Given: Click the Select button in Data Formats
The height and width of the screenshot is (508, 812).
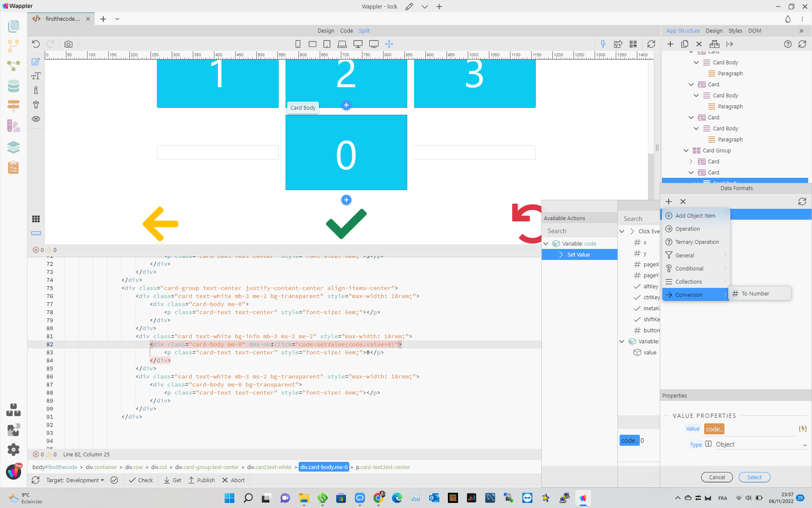Looking at the screenshot, I should [x=754, y=477].
